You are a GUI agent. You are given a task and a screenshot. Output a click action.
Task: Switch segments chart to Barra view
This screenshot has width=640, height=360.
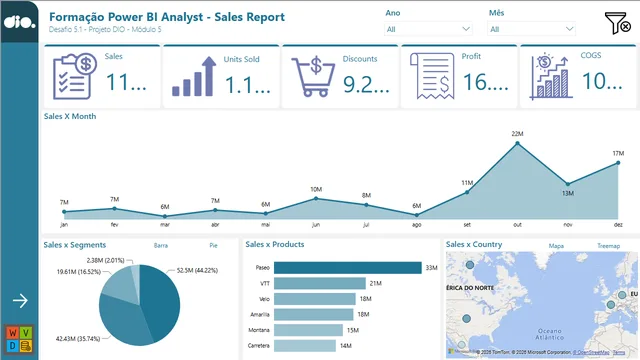pos(161,245)
